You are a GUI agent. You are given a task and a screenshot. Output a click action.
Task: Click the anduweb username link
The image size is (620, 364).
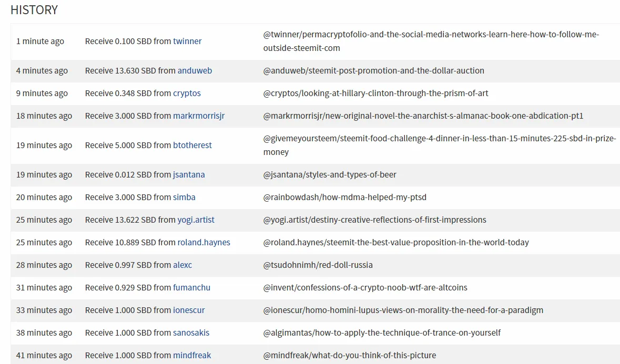tap(195, 70)
